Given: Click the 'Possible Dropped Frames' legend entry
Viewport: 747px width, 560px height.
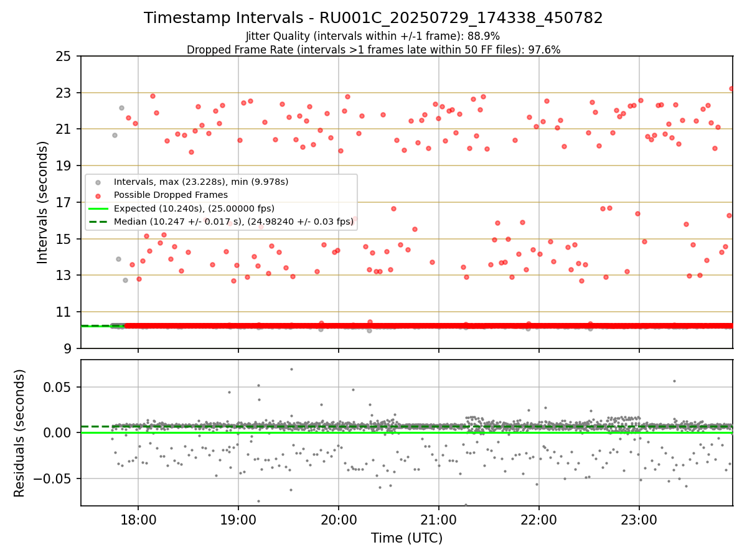Looking at the screenshot, I should 171,195.
